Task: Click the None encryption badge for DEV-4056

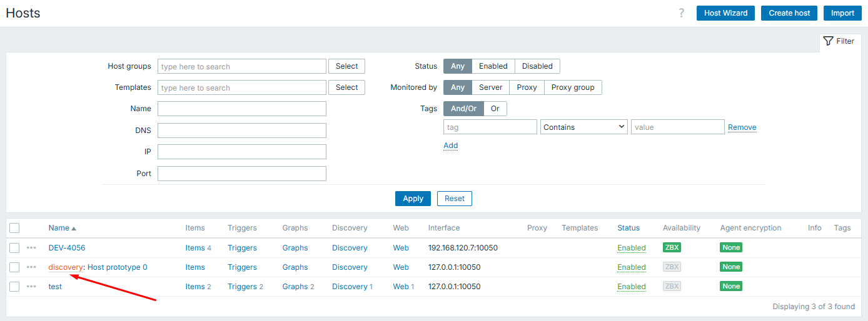Action: click(x=730, y=248)
